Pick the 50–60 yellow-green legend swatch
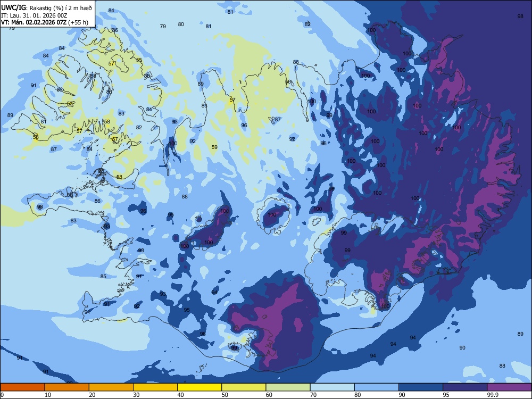The width and height of the screenshot is (532, 399). point(244,387)
